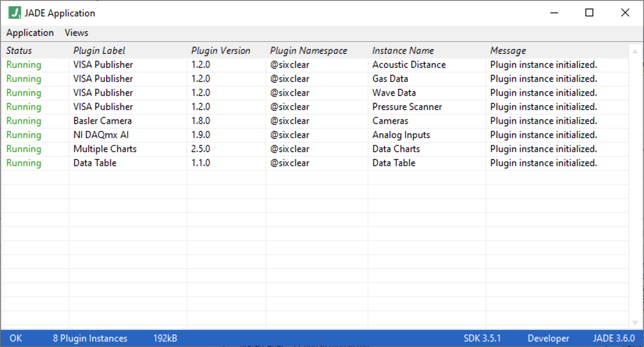Click SDK 3.5.1 in the status bar

pos(482,338)
